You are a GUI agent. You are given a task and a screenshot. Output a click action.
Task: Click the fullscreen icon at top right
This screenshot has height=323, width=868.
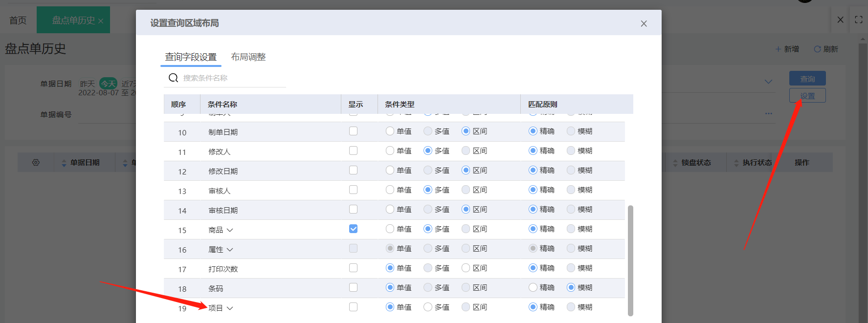click(858, 20)
